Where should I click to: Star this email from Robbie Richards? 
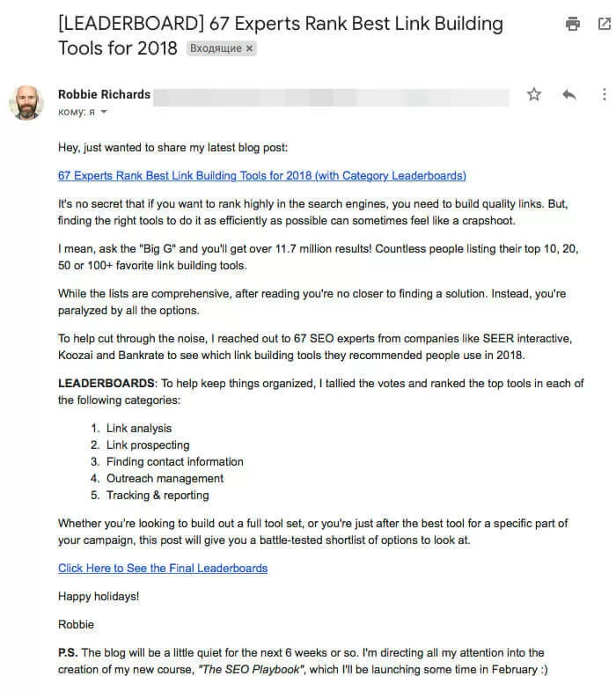[x=533, y=95]
